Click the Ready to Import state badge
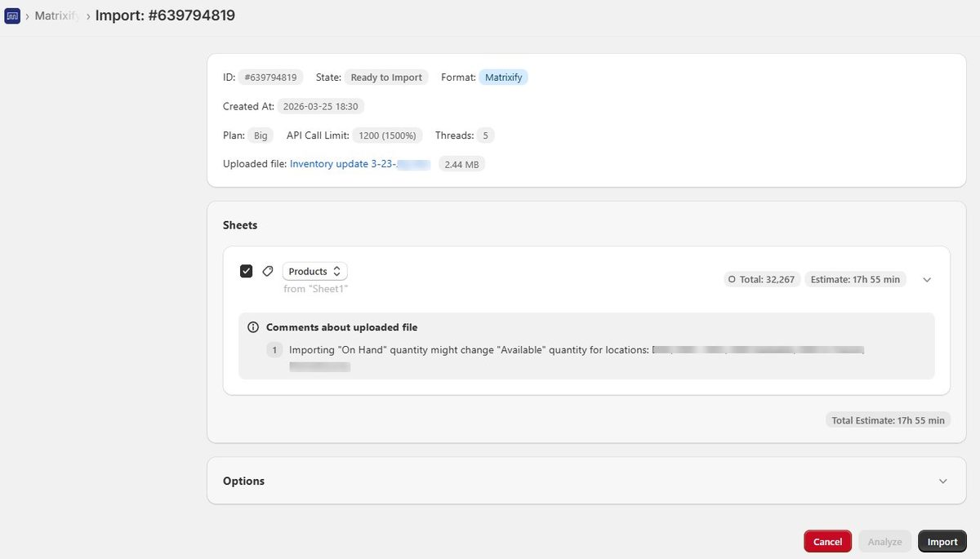The width and height of the screenshot is (980, 559). tap(386, 78)
